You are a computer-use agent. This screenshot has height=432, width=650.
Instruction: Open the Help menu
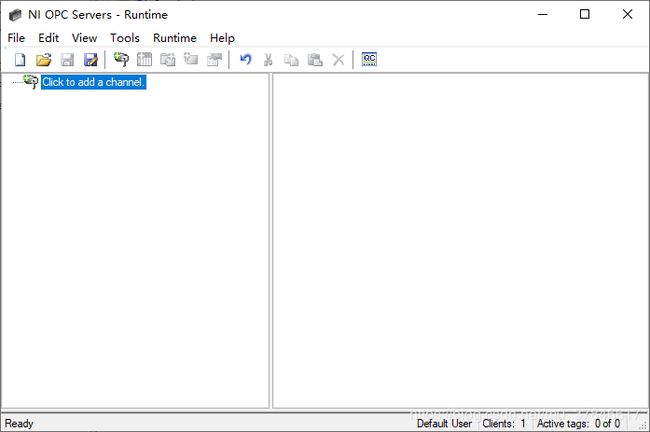pyautogui.click(x=222, y=38)
